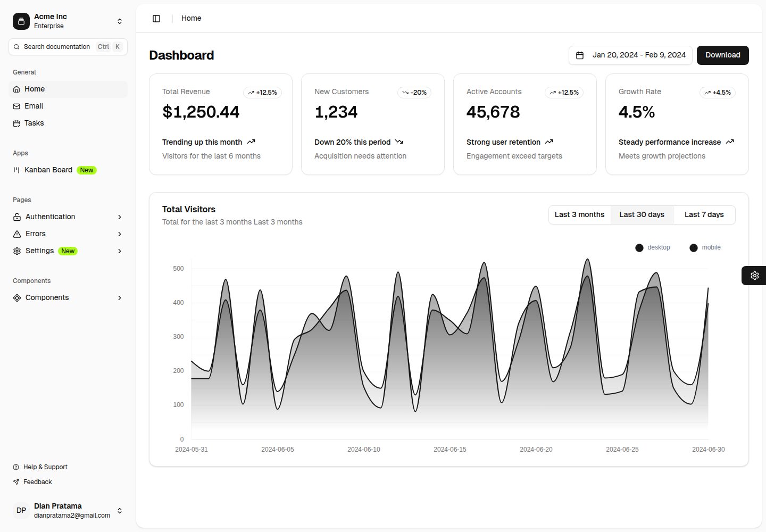This screenshot has width=766, height=532.
Task: Click the Help & Support icon
Action: (x=16, y=467)
